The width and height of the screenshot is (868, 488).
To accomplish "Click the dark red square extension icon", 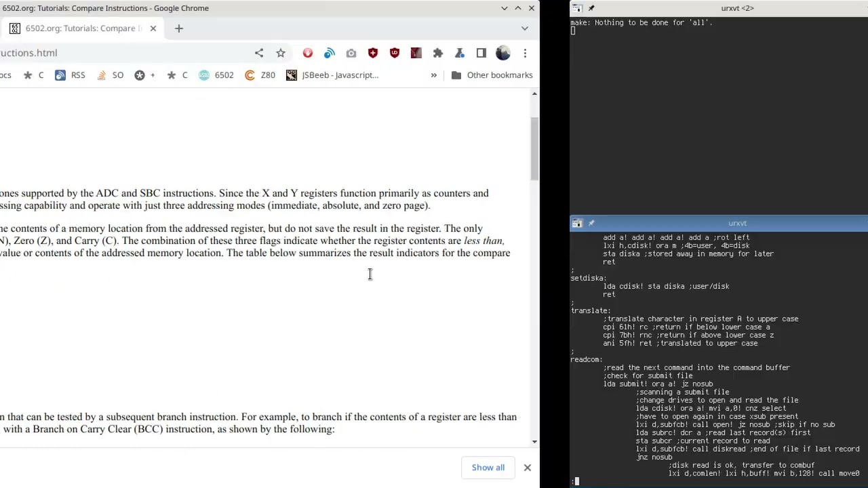I will (416, 53).
